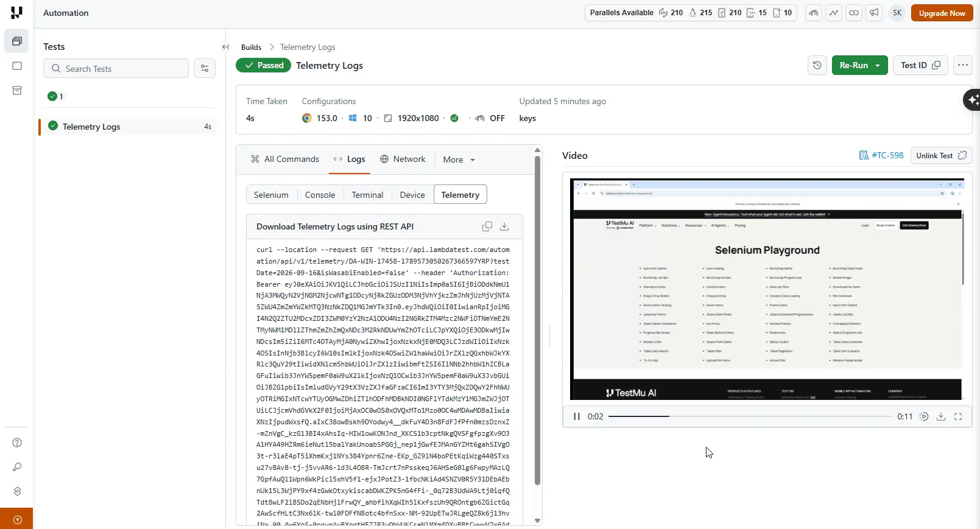Enter fullscreen for the video
Screen dimensions: 980x529
tap(958, 416)
